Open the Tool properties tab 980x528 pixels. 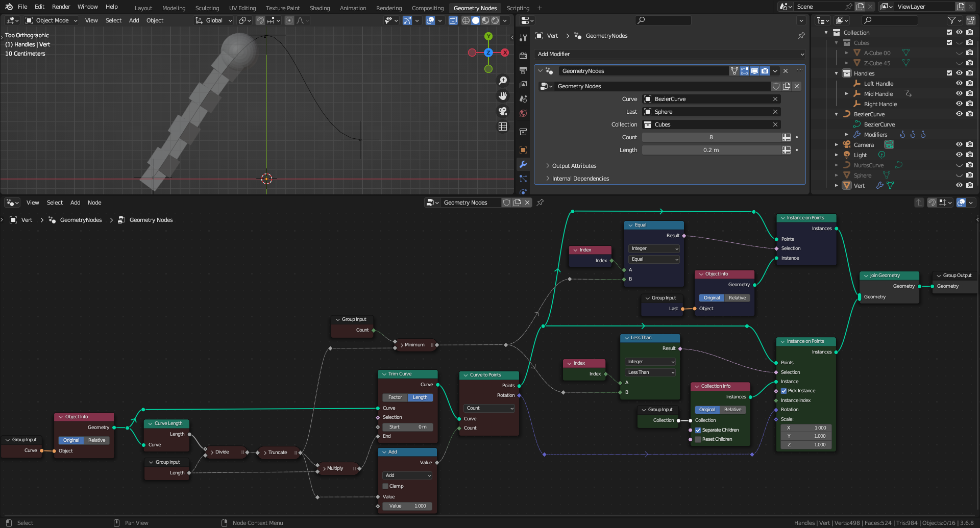click(523, 38)
